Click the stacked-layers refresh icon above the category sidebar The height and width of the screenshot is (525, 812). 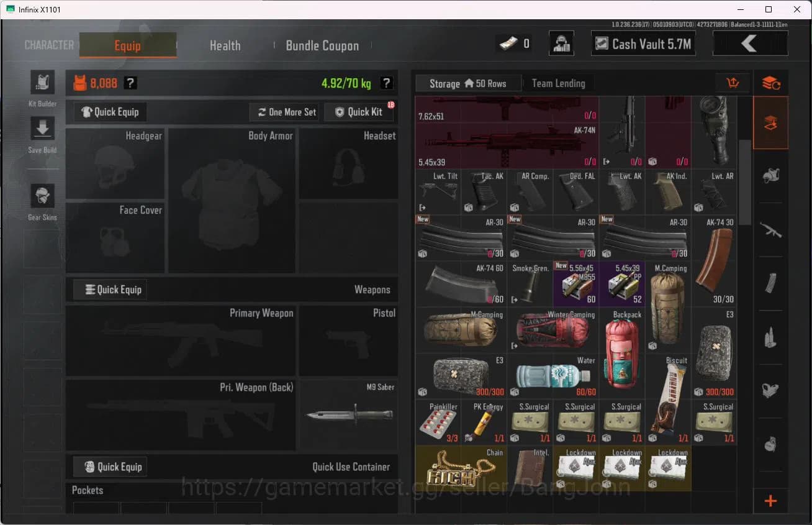(771, 83)
